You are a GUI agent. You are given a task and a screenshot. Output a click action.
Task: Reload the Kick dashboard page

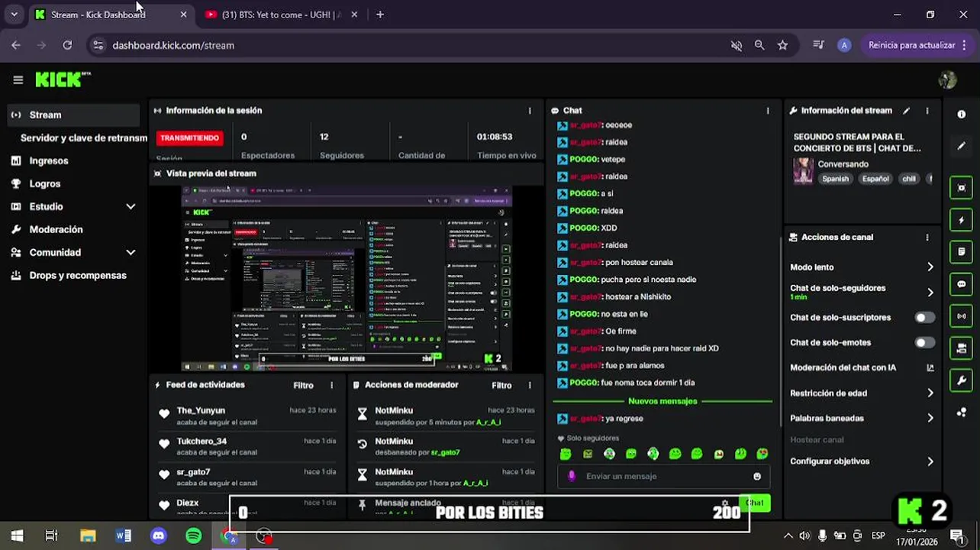point(67,45)
